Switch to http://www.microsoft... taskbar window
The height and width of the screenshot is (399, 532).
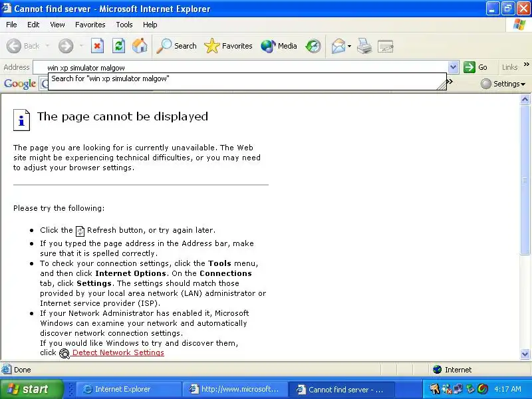235,389
